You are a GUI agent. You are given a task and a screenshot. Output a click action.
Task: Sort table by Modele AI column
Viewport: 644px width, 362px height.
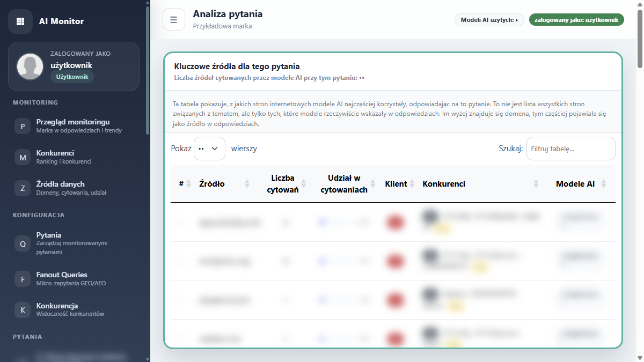579,183
